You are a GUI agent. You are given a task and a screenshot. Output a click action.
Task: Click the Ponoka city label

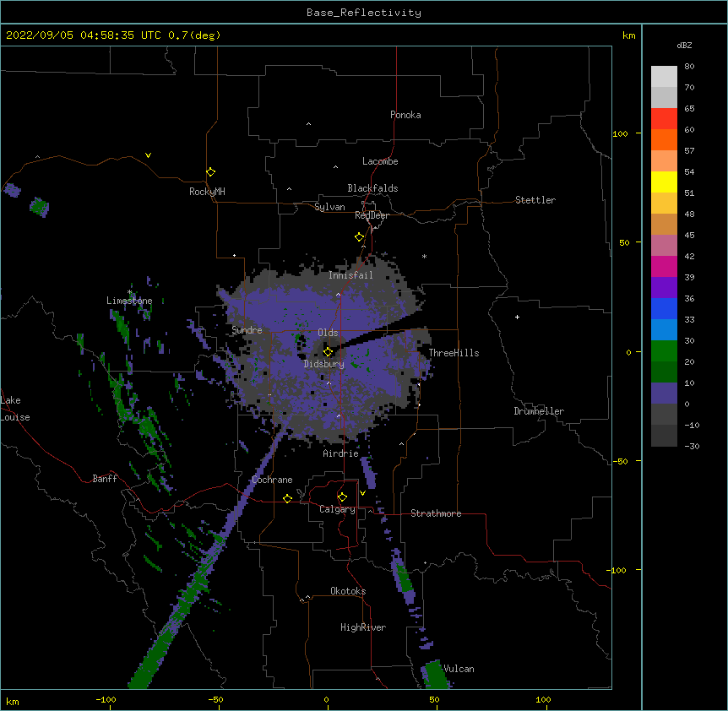(405, 115)
